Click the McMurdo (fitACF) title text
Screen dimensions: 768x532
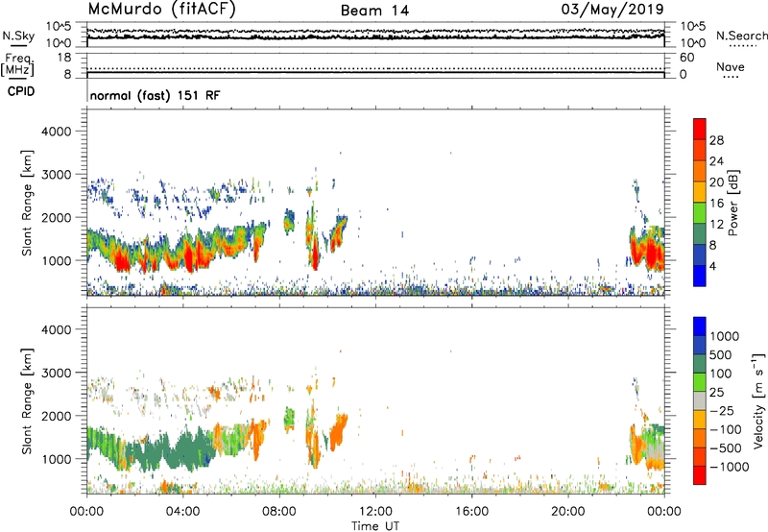(x=161, y=10)
